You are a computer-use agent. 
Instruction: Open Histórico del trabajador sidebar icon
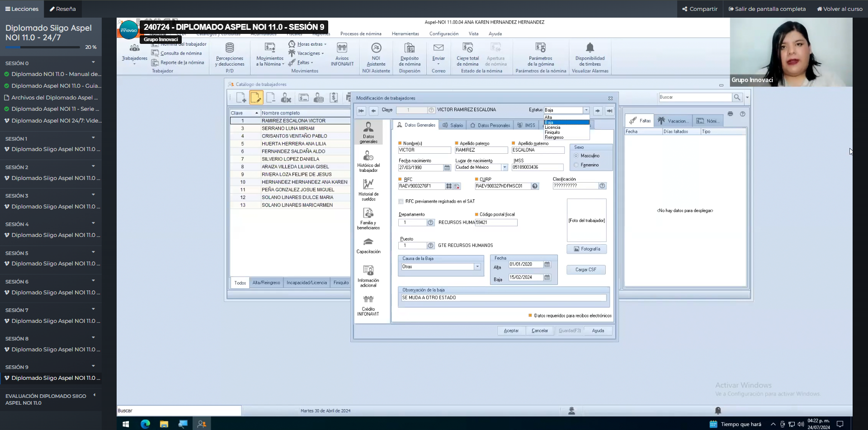coord(368,156)
